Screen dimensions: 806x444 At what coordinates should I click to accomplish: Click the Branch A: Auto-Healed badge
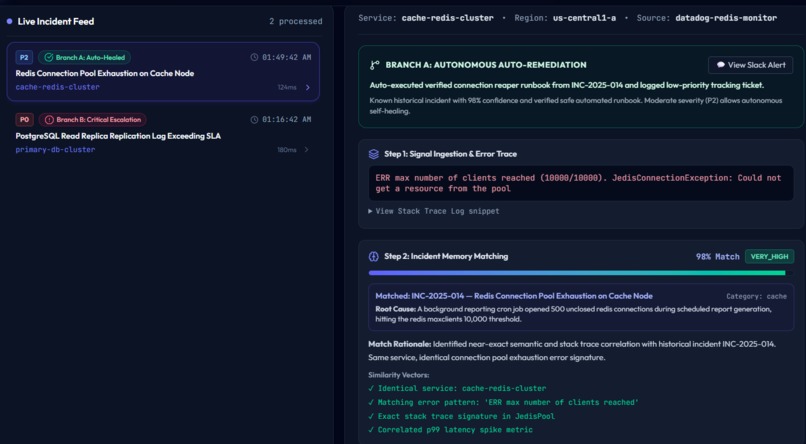84,58
